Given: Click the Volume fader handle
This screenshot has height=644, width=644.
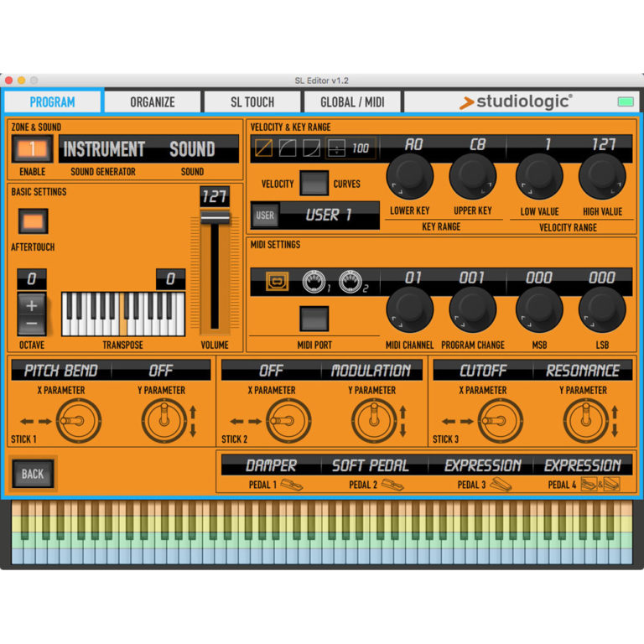Looking at the screenshot, I should click(x=215, y=218).
